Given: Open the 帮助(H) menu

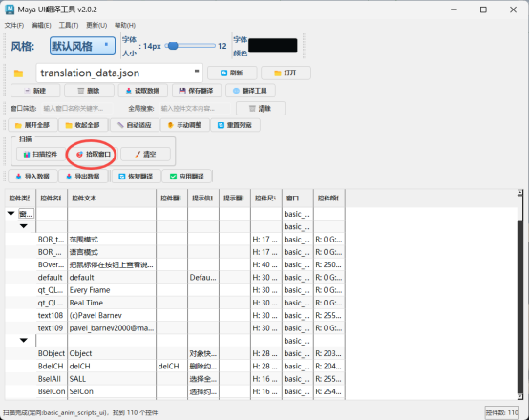Looking at the screenshot, I should [125, 26].
